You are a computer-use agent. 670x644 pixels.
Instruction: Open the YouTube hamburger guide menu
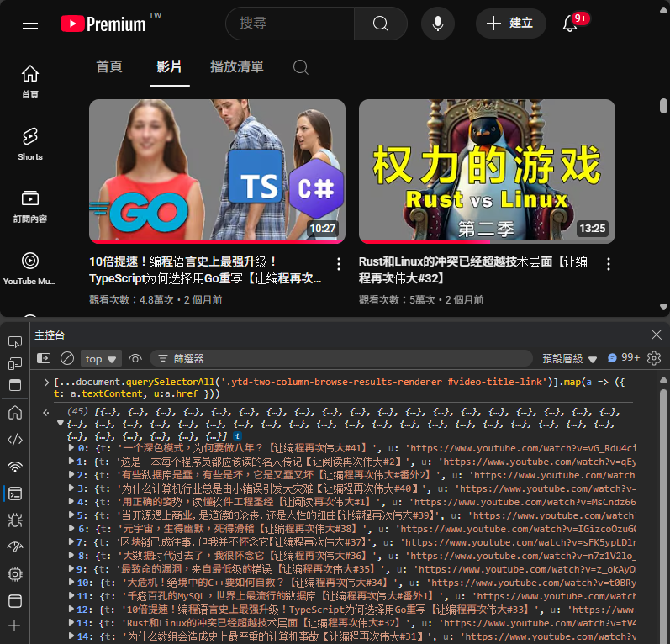(30, 23)
